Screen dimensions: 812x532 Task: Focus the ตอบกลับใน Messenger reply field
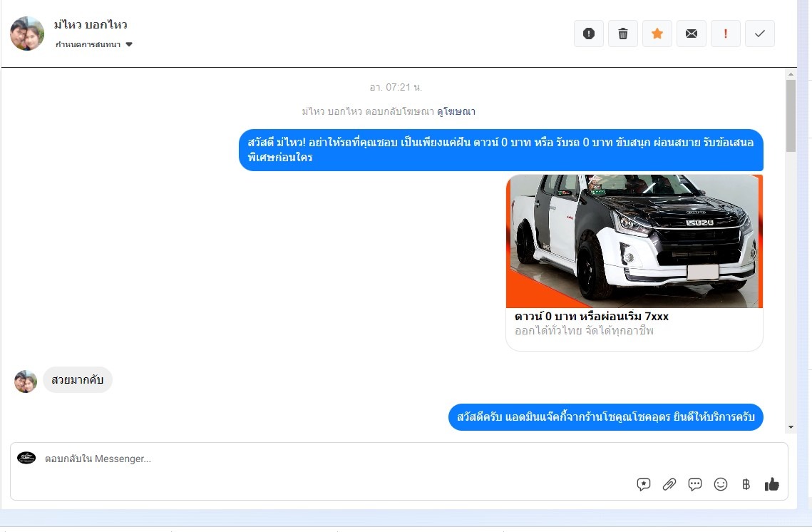pos(399,459)
